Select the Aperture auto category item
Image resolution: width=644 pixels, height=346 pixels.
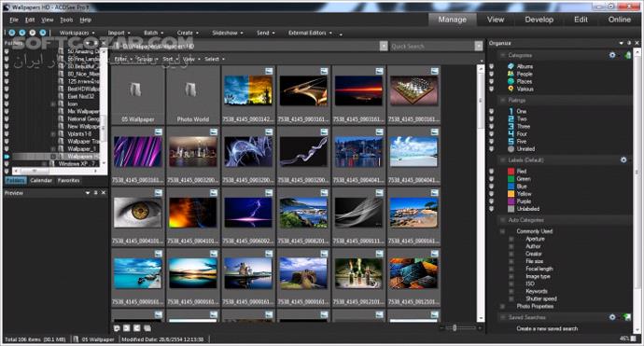click(x=535, y=239)
